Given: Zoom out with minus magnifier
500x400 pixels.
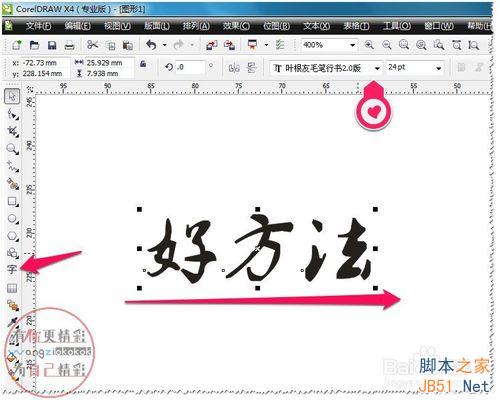Looking at the screenshot, I should (387, 45).
